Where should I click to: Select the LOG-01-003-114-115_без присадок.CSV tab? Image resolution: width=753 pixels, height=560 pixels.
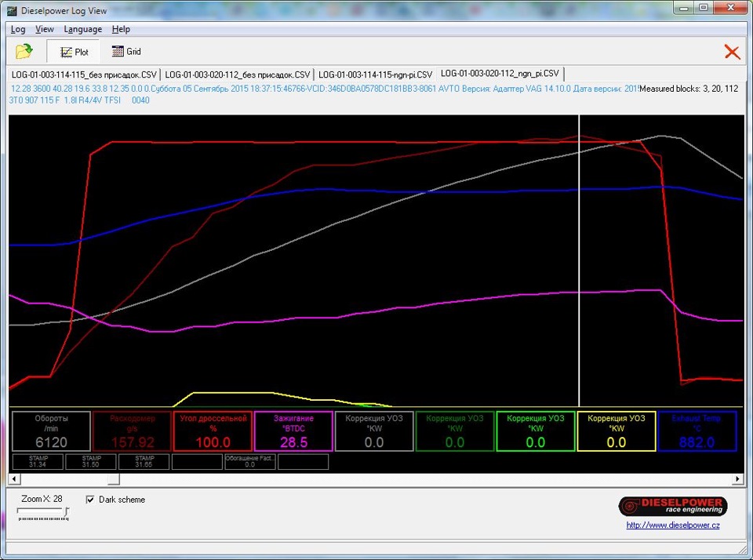tap(84, 74)
